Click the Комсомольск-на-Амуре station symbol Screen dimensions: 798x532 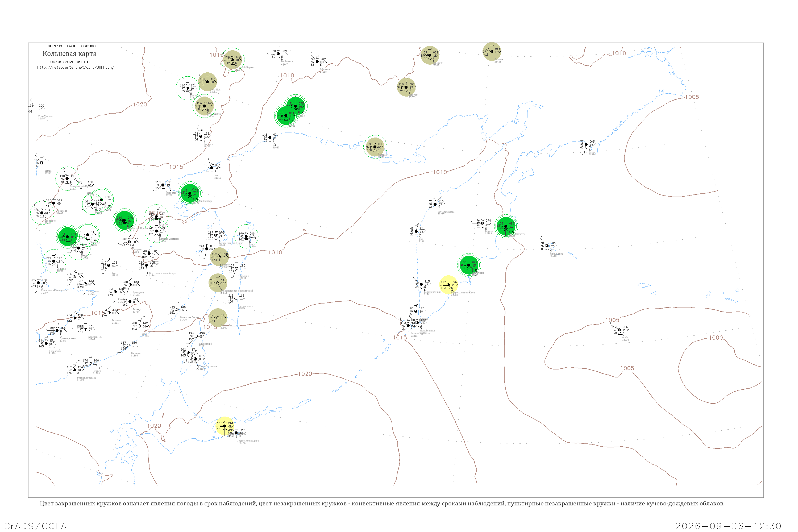(147, 265)
